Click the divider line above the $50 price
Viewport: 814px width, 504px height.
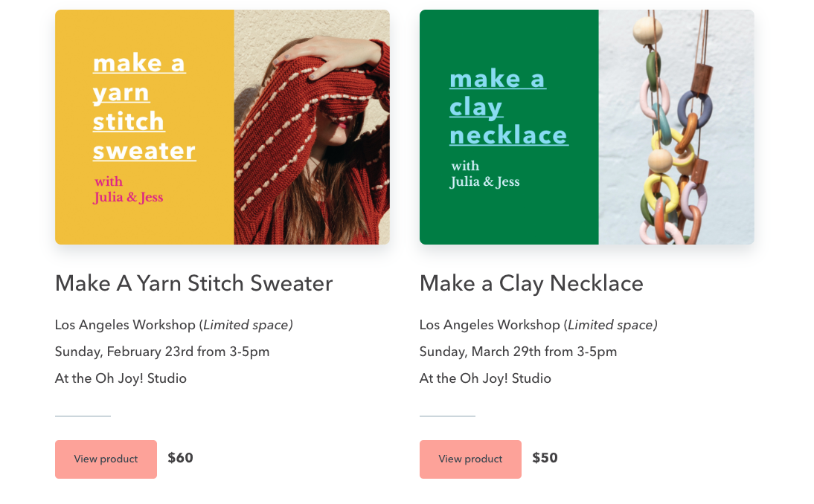point(447,418)
